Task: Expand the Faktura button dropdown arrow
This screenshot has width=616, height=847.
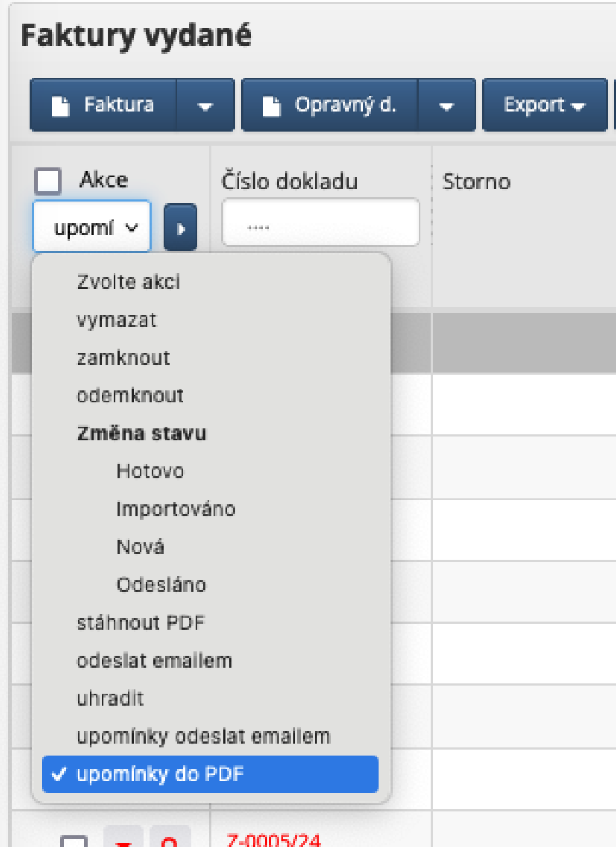Action: point(205,106)
